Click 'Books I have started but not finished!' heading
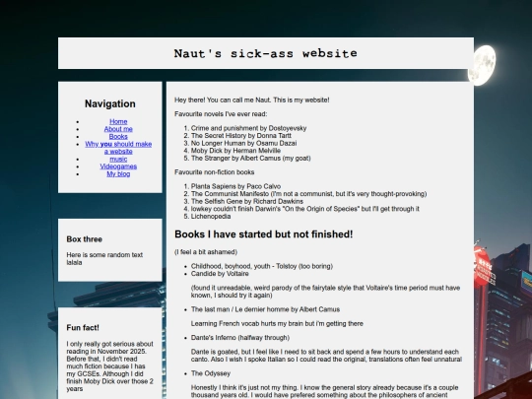 (x=264, y=234)
